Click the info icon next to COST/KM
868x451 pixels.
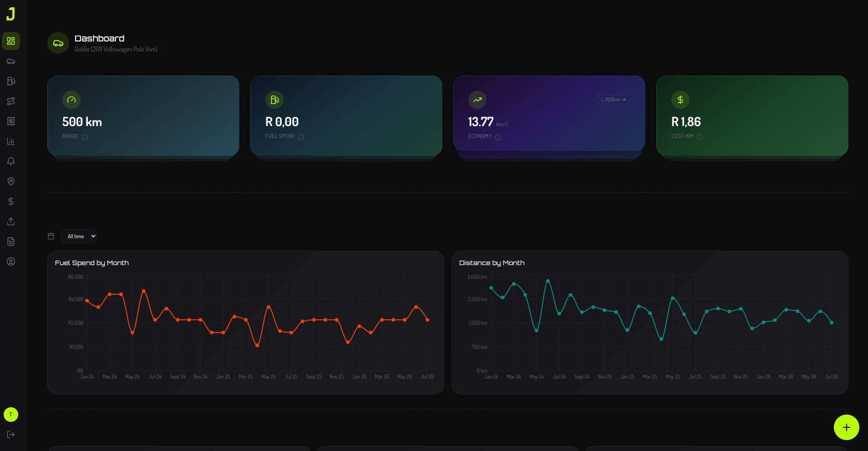[x=700, y=137]
